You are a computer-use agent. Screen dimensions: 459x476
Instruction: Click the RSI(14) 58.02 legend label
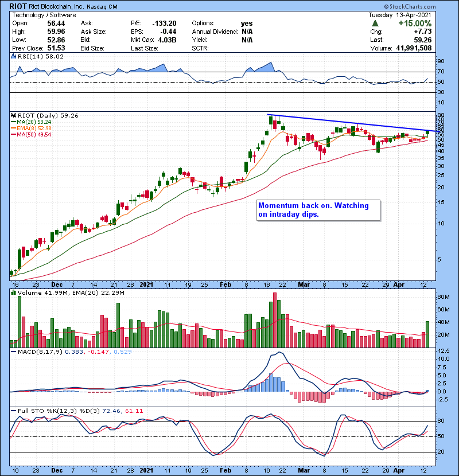click(x=41, y=56)
